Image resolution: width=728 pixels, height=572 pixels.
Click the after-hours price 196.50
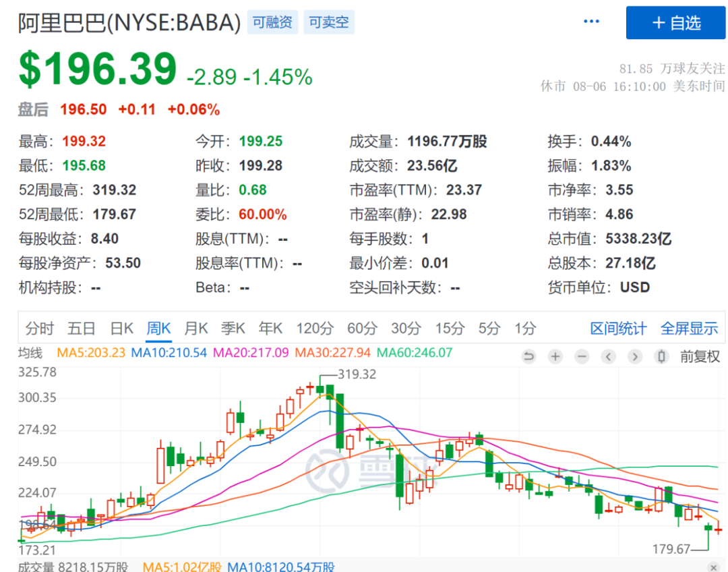[x=83, y=110]
